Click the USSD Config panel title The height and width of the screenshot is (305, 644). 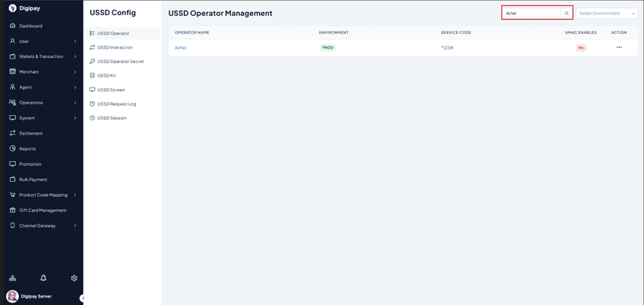coord(112,13)
